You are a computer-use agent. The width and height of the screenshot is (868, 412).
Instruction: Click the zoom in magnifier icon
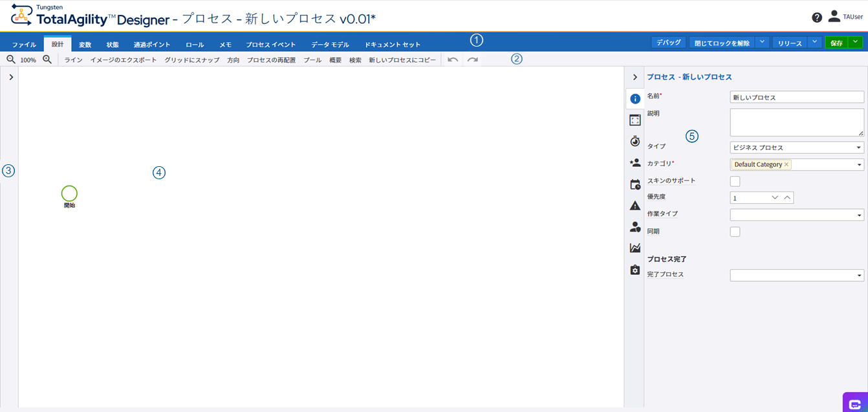tap(46, 59)
